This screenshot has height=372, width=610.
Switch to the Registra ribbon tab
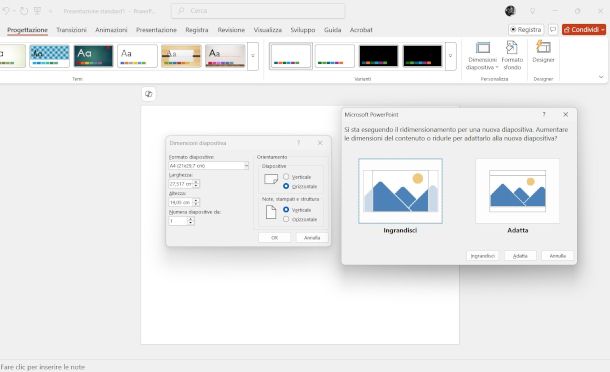(197, 30)
